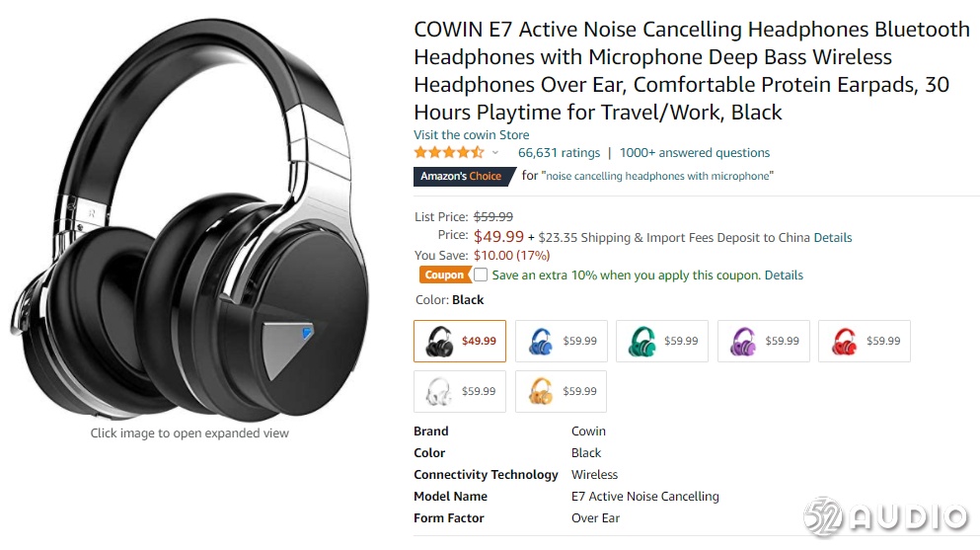Viewport: 980px width, 550px height.
Task: Click the star rating icons
Action: pyautogui.click(x=448, y=153)
